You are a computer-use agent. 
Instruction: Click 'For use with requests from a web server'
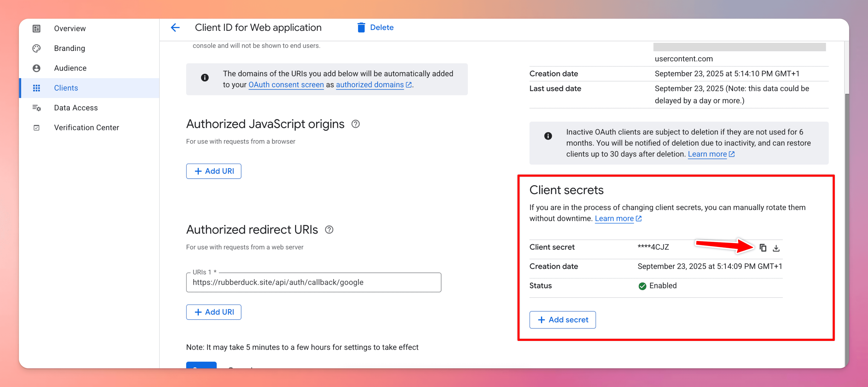[x=245, y=247]
